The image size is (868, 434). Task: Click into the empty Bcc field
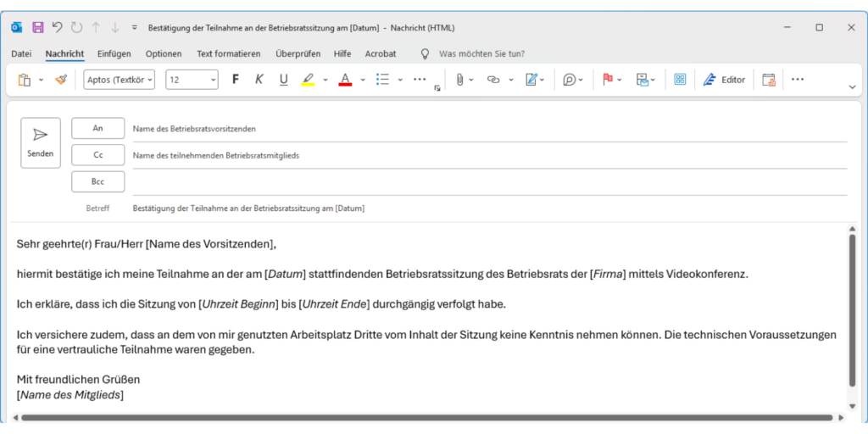click(489, 182)
